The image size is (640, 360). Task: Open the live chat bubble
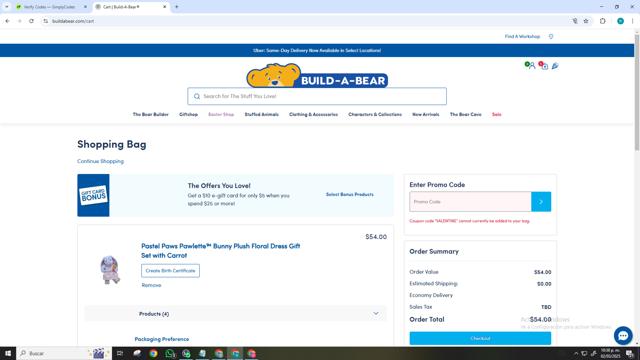(623, 336)
